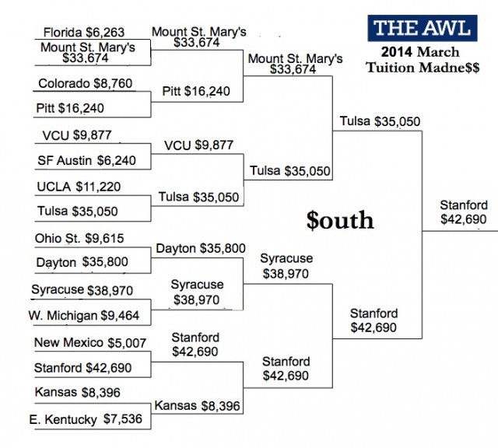This screenshot has width=498, height=448.
Task: Click W. Michigan $9,464 entry
Action: pos(84,316)
